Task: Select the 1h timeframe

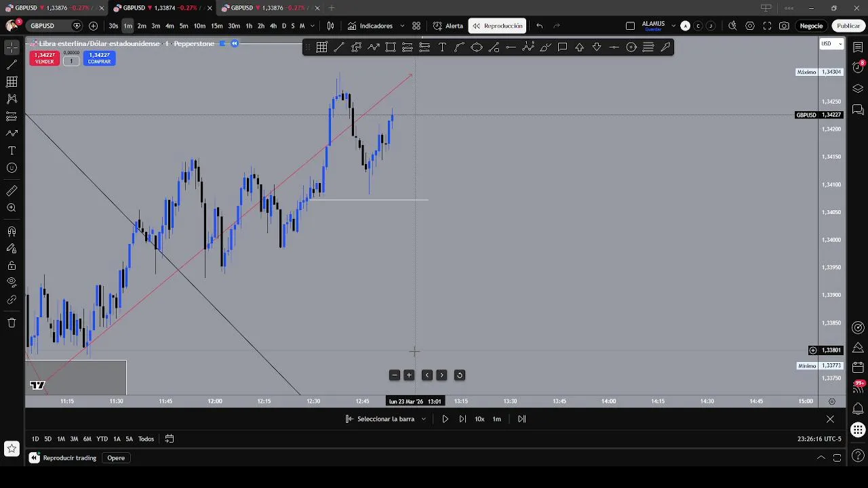Action: point(249,26)
